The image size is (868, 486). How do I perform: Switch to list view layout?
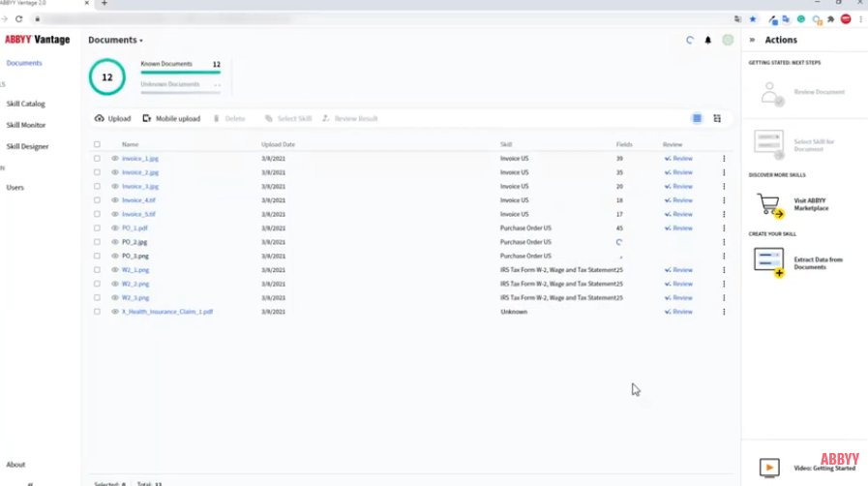[x=697, y=118]
